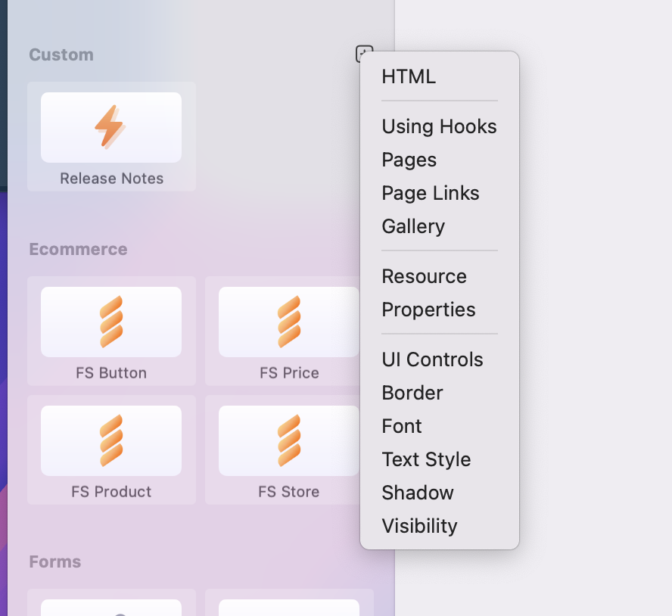Select UI Controls from the menu

click(432, 359)
